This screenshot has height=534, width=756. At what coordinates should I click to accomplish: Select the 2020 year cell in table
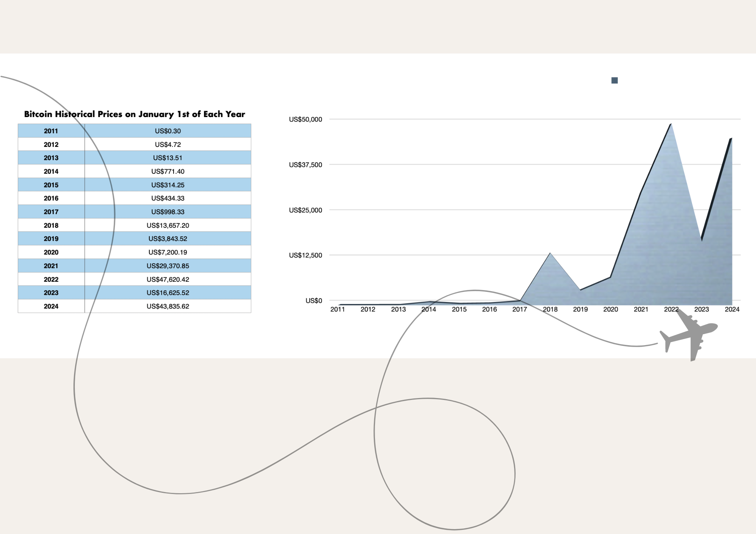pos(51,252)
